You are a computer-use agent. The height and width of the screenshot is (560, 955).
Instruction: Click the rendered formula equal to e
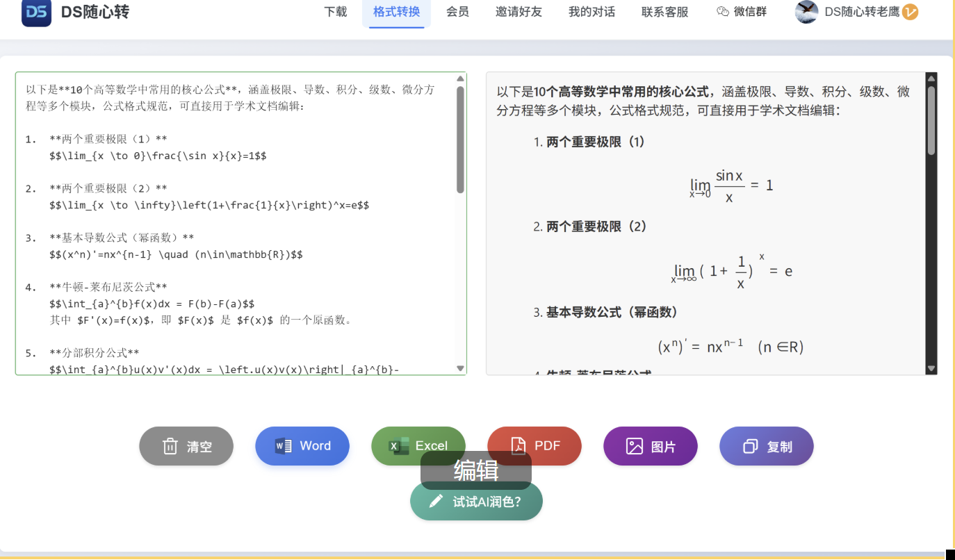click(731, 270)
